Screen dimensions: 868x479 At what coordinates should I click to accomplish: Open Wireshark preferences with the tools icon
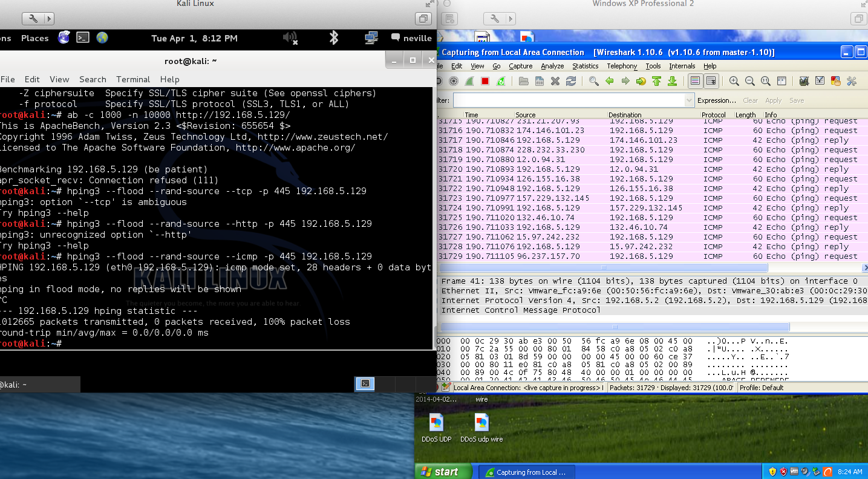click(852, 81)
